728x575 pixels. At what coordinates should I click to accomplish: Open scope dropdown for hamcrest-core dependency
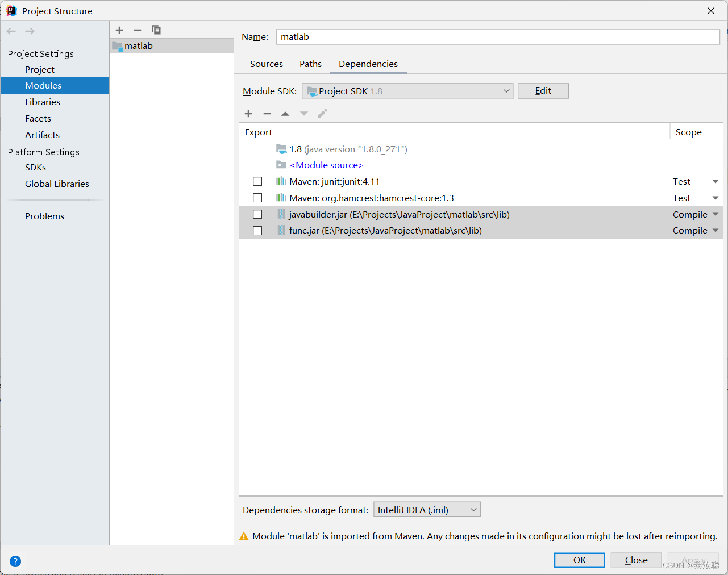[715, 198]
